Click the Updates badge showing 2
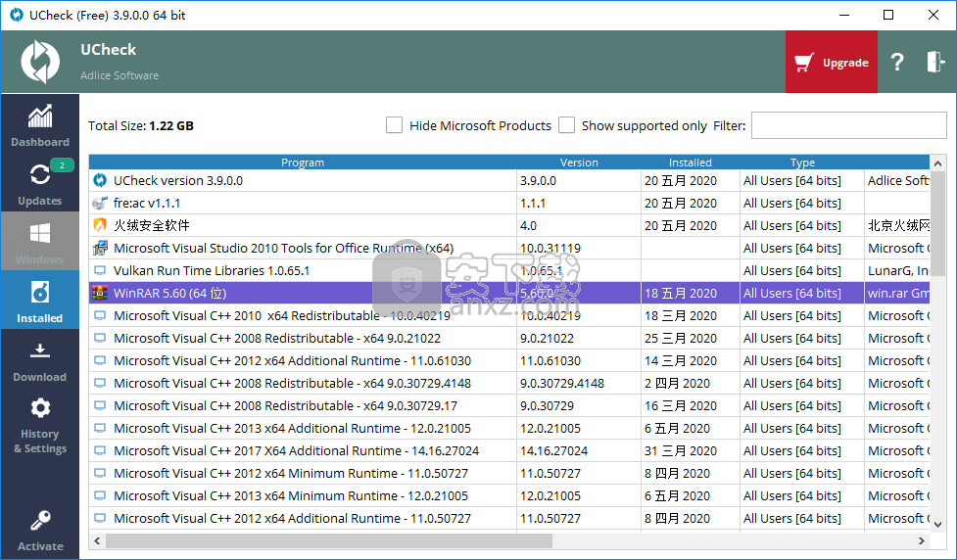 (x=62, y=164)
